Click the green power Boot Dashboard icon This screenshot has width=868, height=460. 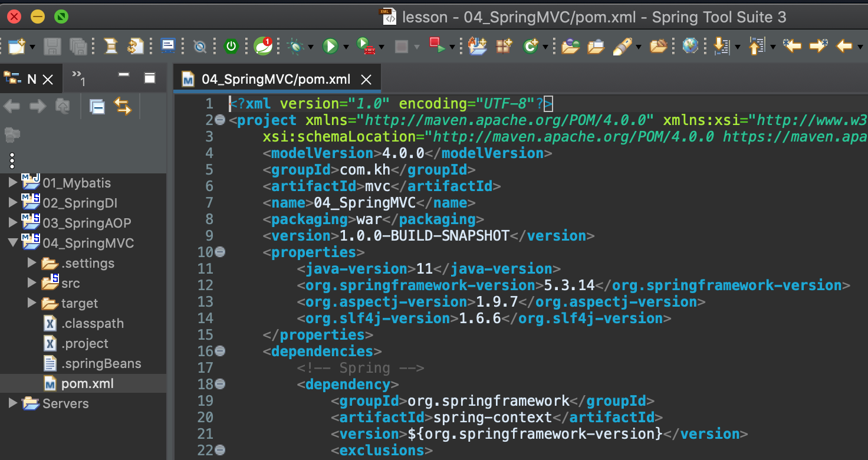tap(231, 46)
